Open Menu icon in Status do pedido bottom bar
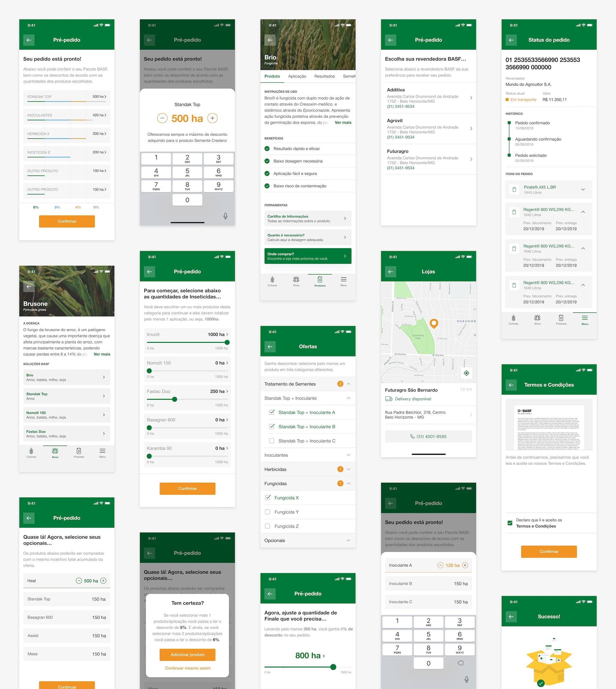 click(585, 320)
